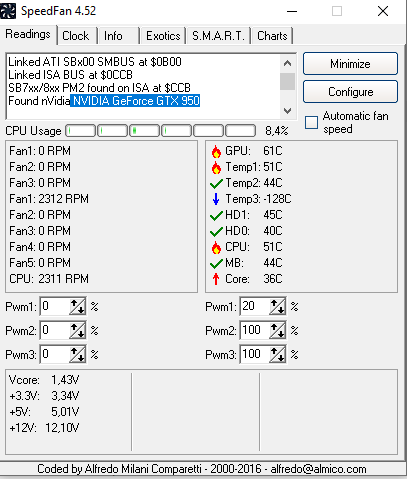Click the blue down arrow beside Temp3
The width and height of the screenshot is (411, 481).
[x=216, y=199]
